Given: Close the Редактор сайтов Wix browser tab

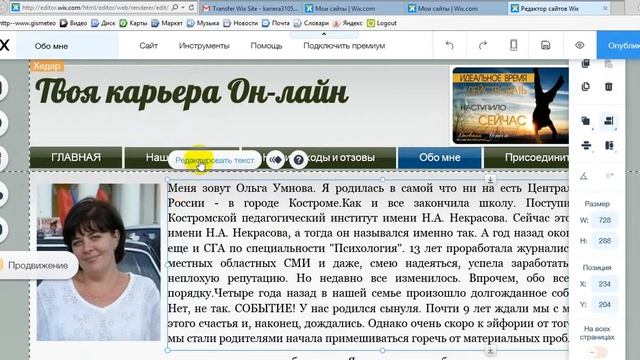Looking at the screenshot, I should (605, 8).
